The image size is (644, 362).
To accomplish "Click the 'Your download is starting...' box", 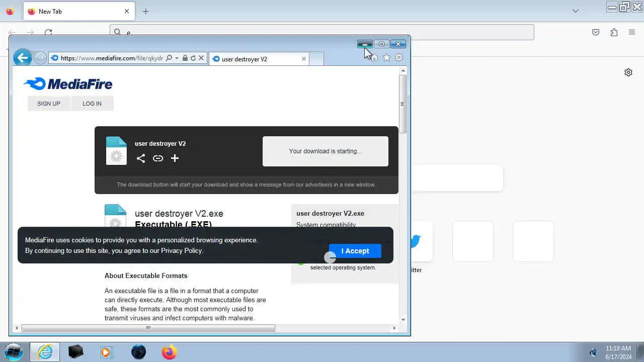I will pyautogui.click(x=326, y=151).
